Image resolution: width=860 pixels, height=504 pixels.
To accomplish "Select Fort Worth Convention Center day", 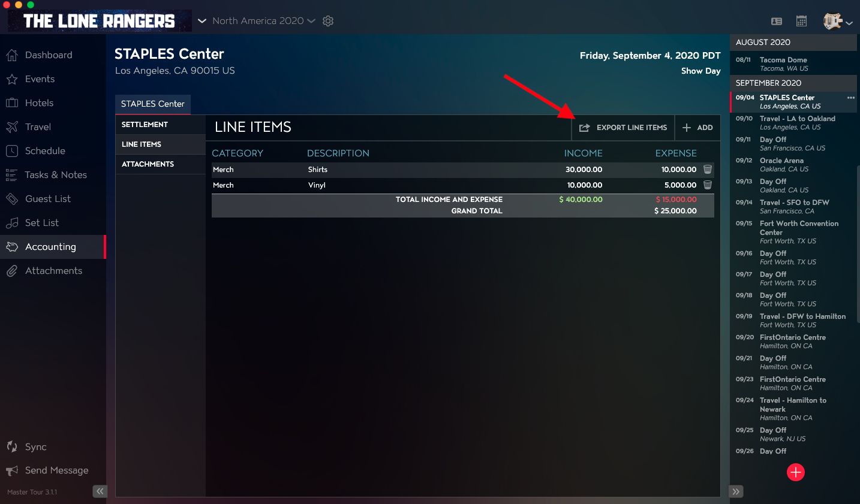I will [x=793, y=232].
